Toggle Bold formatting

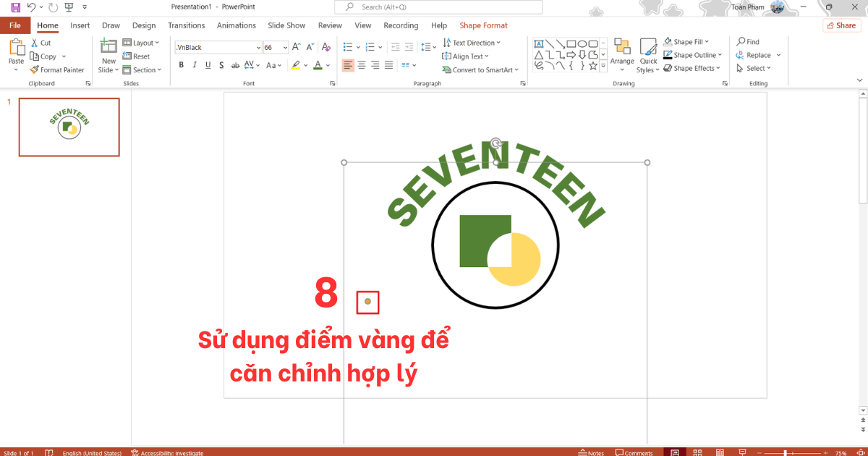tap(182, 65)
